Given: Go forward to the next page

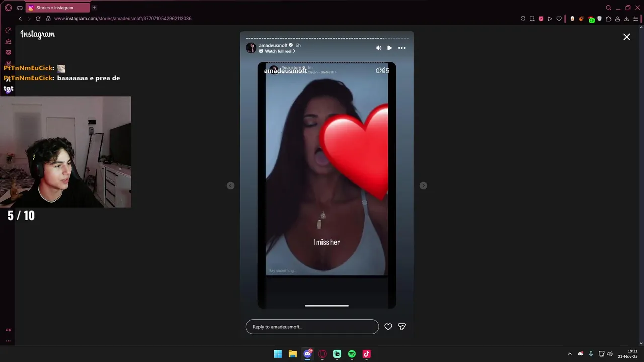Looking at the screenshot, I should coord(29,19).
